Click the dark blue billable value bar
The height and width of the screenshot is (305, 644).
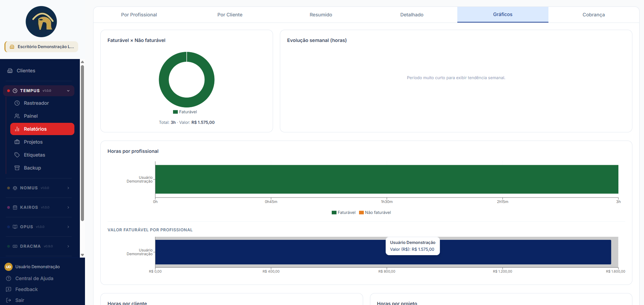pyautogui.click(x=383, y=252)
